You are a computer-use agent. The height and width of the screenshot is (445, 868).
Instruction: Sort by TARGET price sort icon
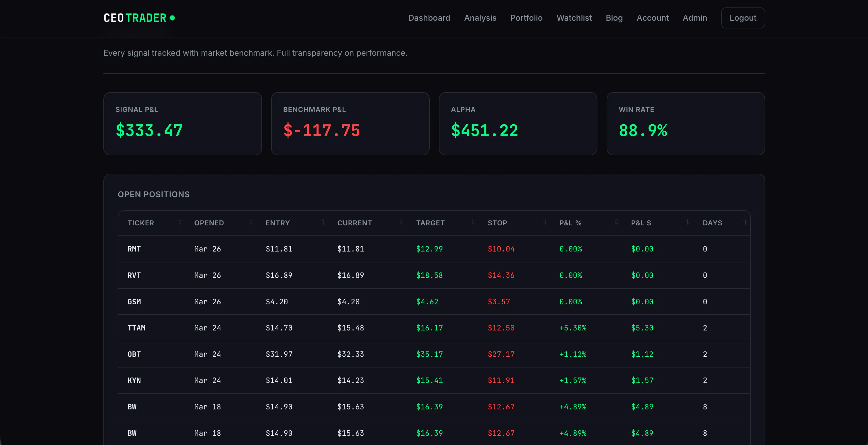(x=473, y=222)
